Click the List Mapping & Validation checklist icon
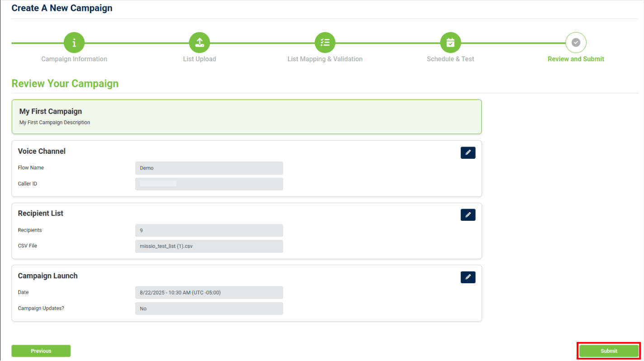Viewport: 644px width, 361px height. pos(325,43)
